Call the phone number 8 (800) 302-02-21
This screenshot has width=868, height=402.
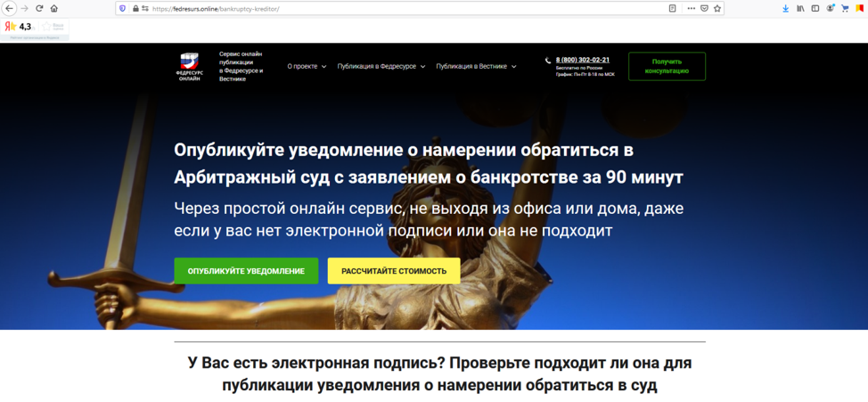pos(583,60)
